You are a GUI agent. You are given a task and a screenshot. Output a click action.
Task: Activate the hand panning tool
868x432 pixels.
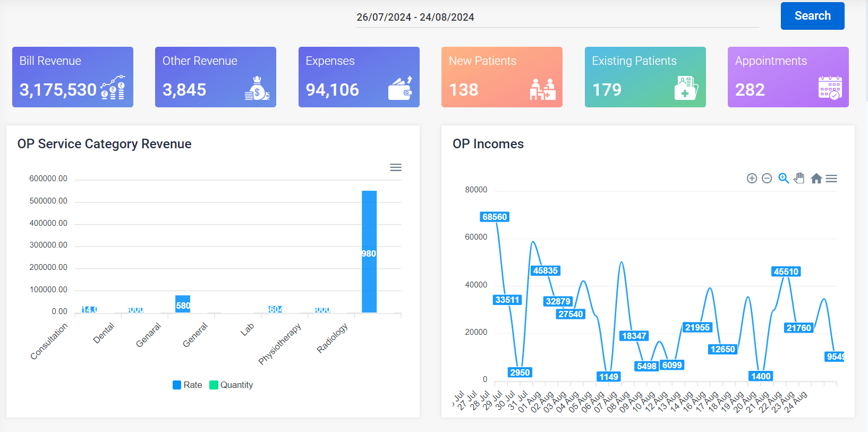(x=799, y=179)
